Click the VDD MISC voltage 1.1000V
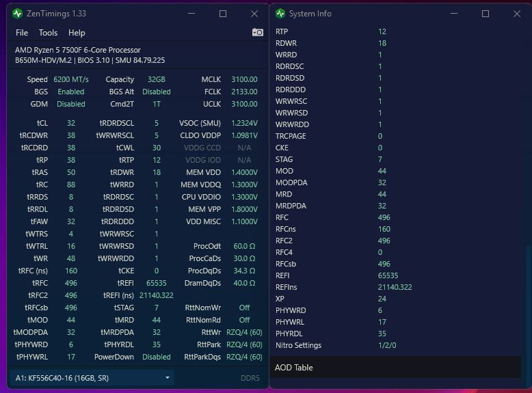Screen dimensions: 532x393 pyautogui.click(x=244, y=221)
